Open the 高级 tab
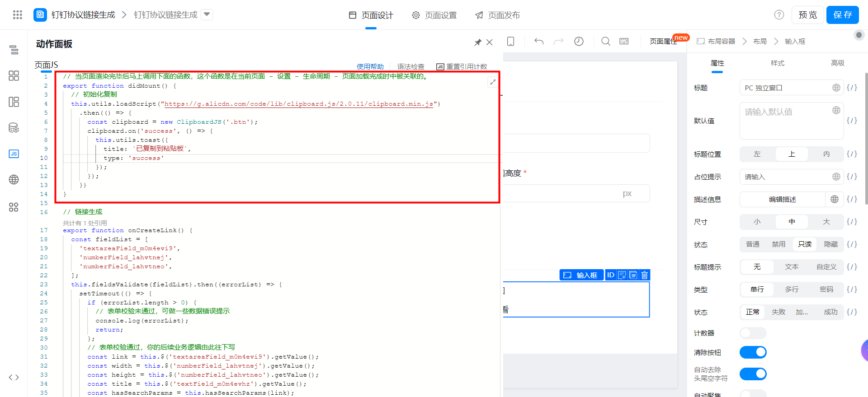The image size is (868, 397). click(838, 63)
